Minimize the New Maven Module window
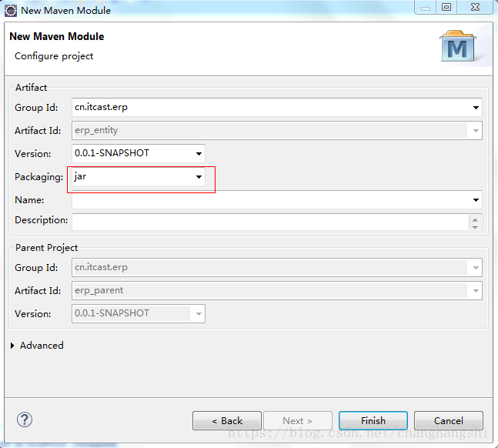Screen dimensions: 498x448 (x=426, y=7)
